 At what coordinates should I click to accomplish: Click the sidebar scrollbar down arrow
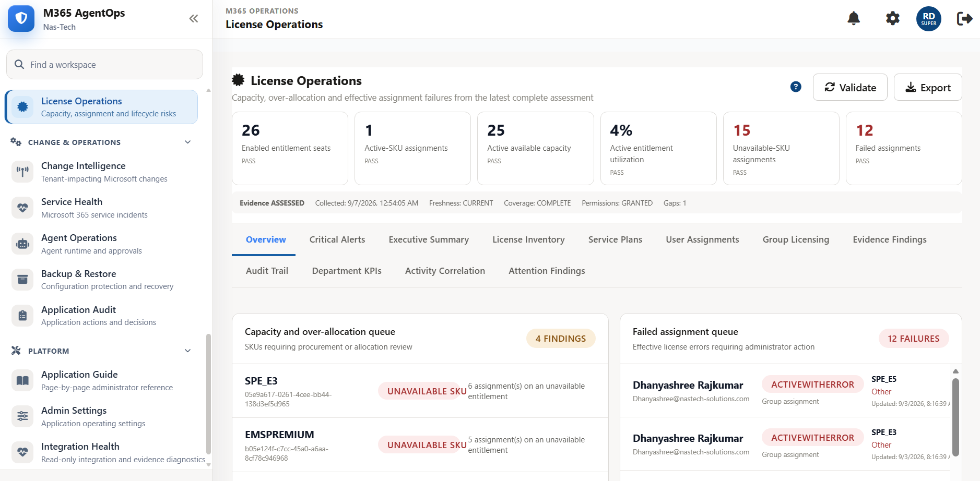(208, 464)
